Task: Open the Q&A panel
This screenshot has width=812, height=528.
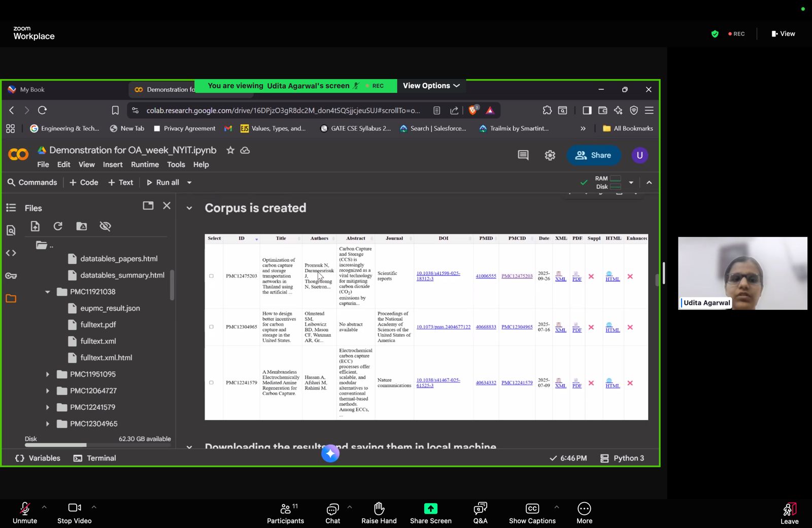Action: point(480,513)
